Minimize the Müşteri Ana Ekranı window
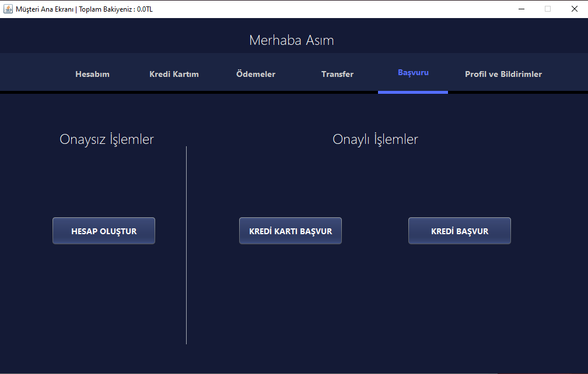 coord(521,9)
